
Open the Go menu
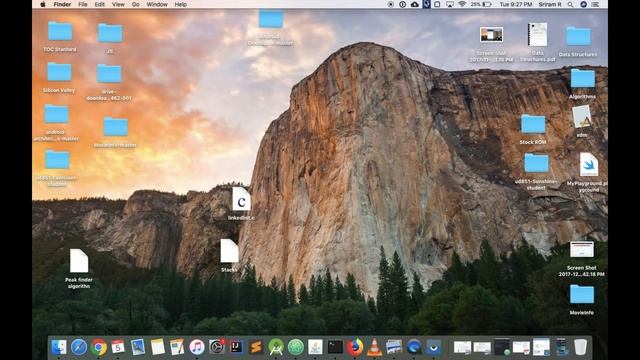point(136,4)
